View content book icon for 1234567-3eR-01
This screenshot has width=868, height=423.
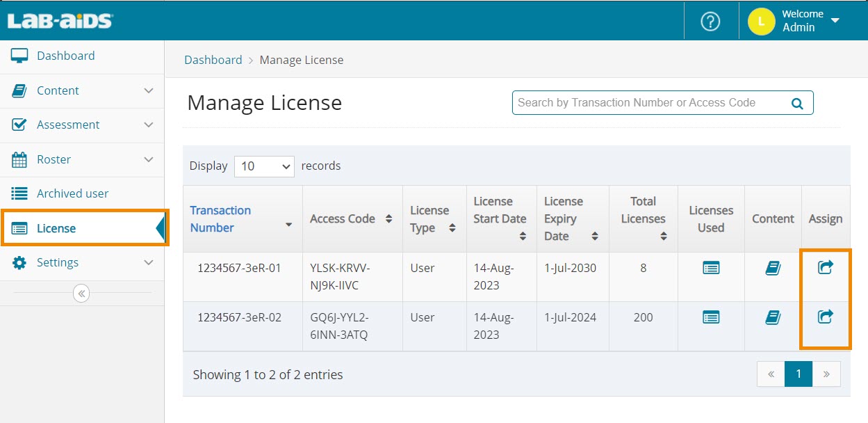tap(773, 268)
